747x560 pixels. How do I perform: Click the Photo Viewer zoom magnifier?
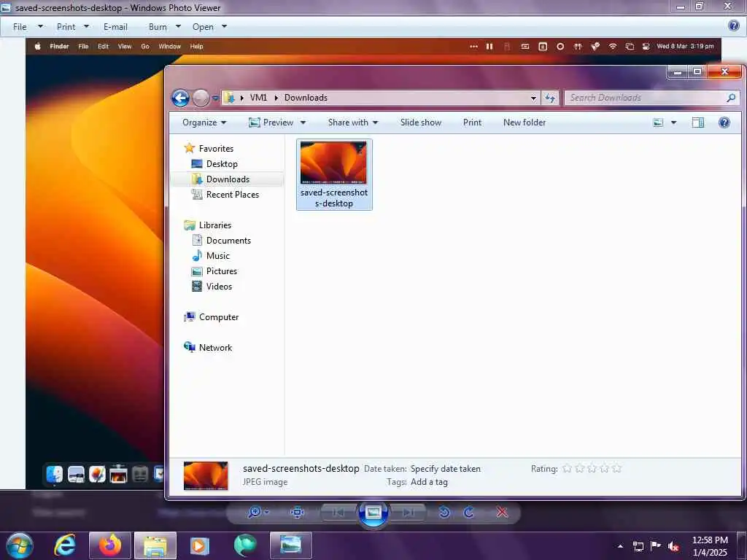255,512
